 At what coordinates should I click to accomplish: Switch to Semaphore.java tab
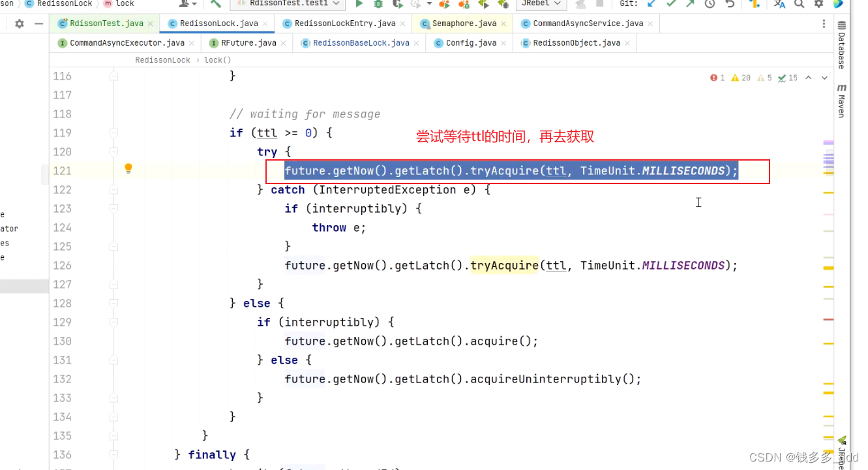pos(462,23)
